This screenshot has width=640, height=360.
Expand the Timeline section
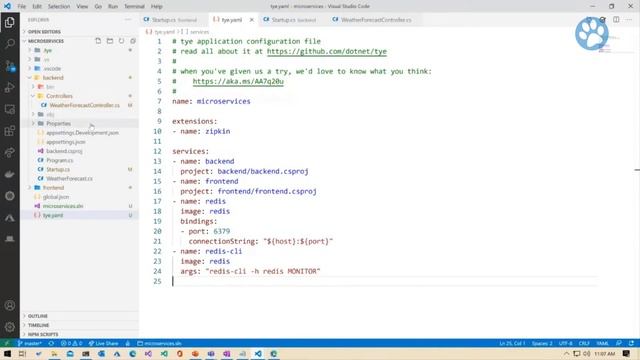click(x=38, y=325)
